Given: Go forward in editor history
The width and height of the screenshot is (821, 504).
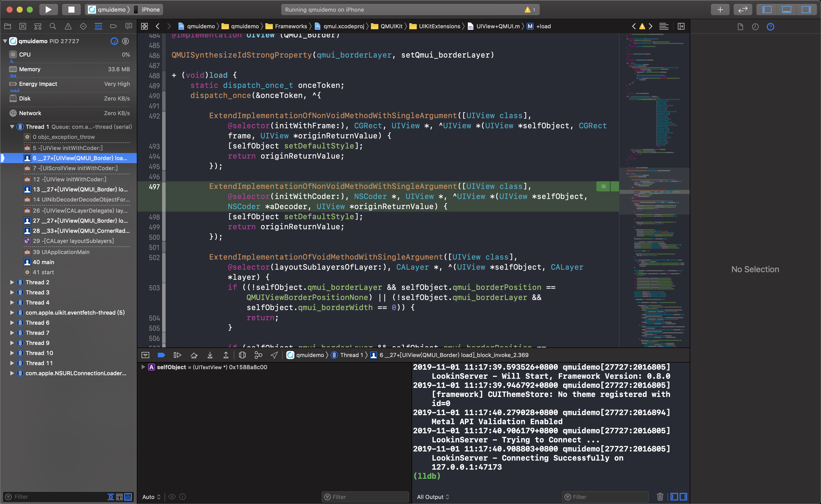Looking at the screenshot, I should click(x=169, y=26).
